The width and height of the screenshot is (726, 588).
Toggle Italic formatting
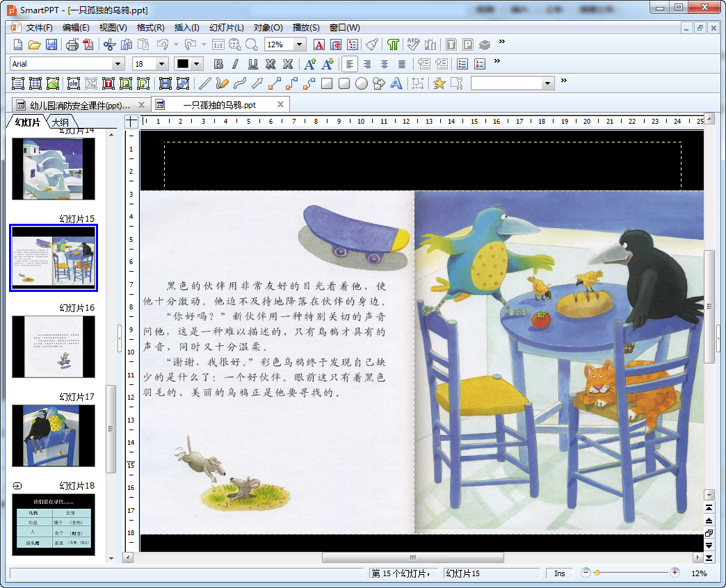[236, 64]
